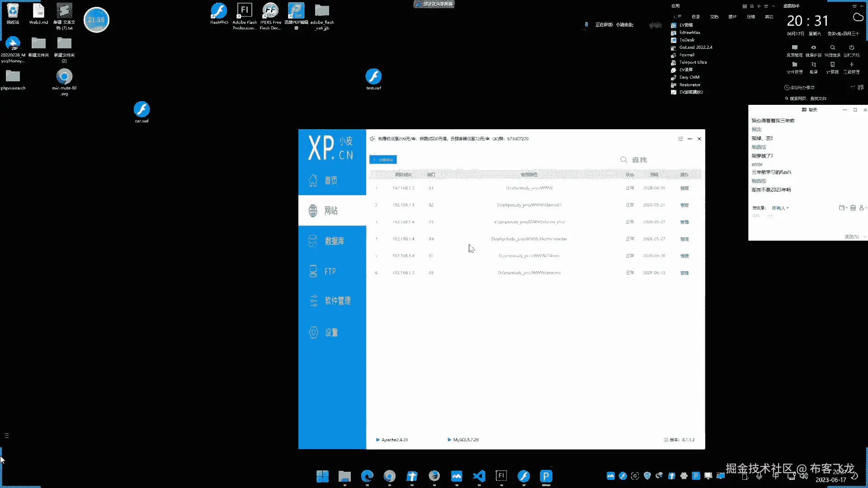Click the blue create website button
868x488 pixels.
(x=383, y=160)
